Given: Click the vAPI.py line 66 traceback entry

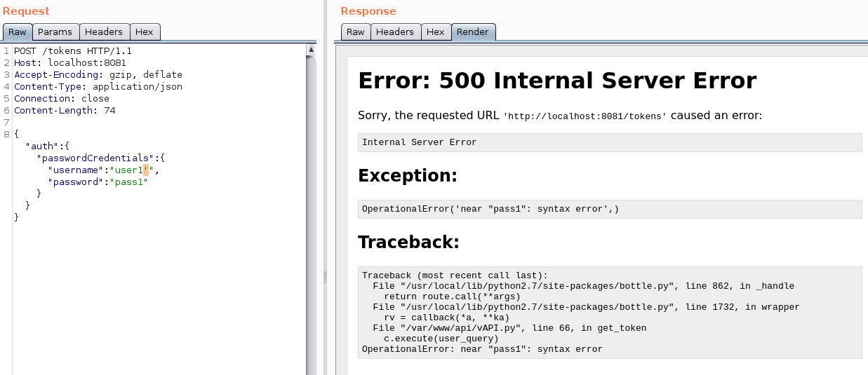Looking at the screenshot, I should tap(510, 328).
